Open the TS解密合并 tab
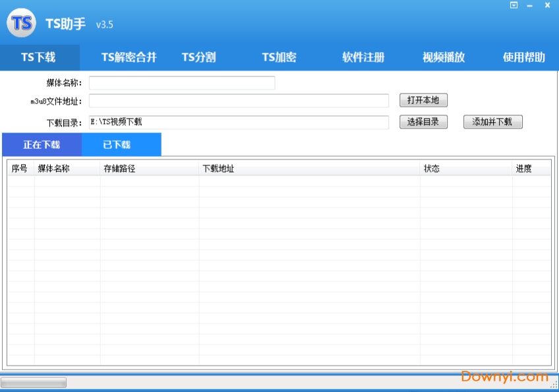559x392 pixels. (x=129, y=57)
